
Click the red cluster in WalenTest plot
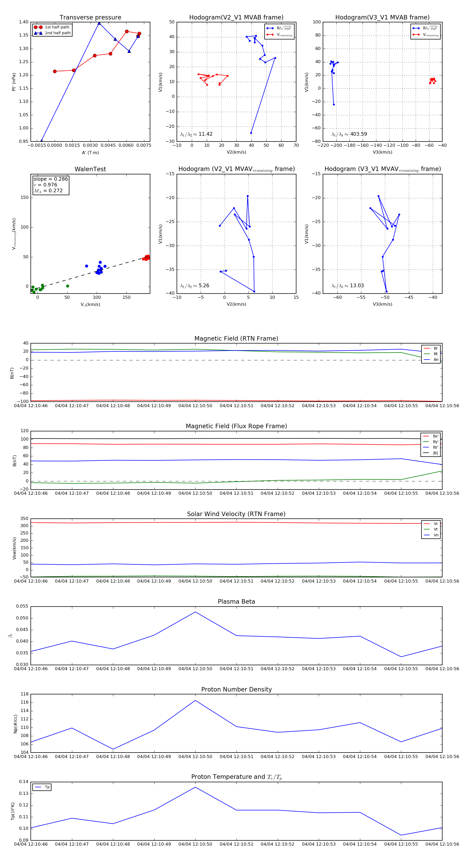click(x=146, y=258)
